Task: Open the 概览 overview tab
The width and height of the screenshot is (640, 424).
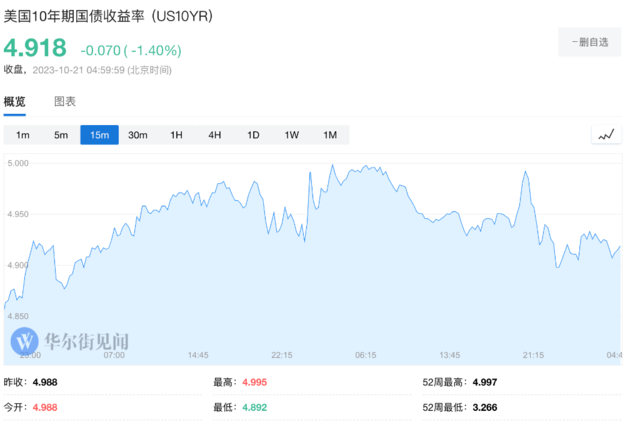Action: [x=15, y=102]
